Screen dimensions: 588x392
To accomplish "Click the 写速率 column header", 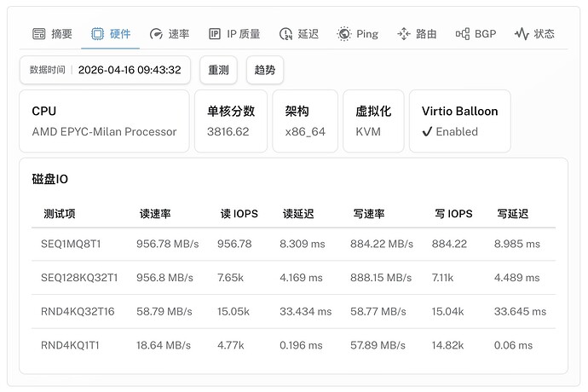I will click(x=369, y=214).
